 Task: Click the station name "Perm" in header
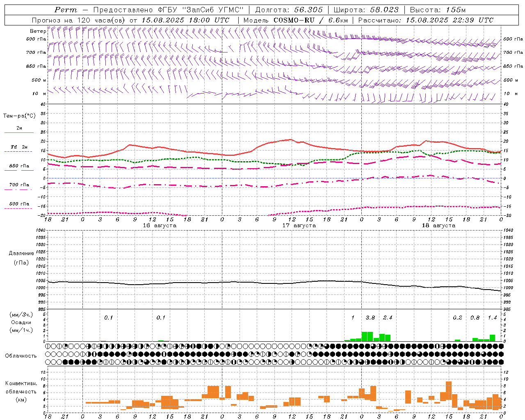tap(66, 10)
